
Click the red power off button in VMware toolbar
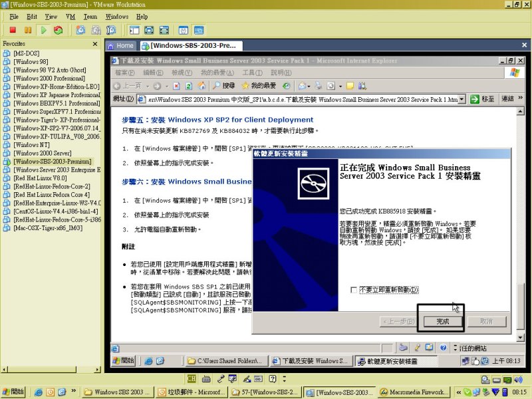(13, 30)
